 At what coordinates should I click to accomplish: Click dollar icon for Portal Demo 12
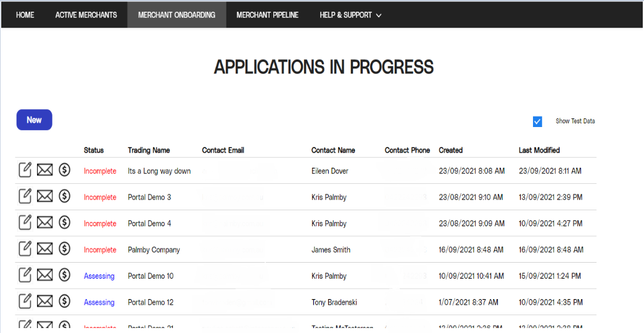coord(64,302)
